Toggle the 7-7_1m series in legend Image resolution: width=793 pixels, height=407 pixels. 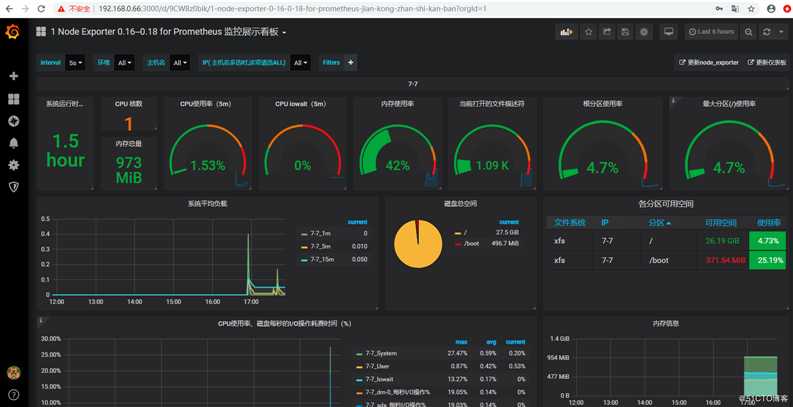click(x=320, y=234)
